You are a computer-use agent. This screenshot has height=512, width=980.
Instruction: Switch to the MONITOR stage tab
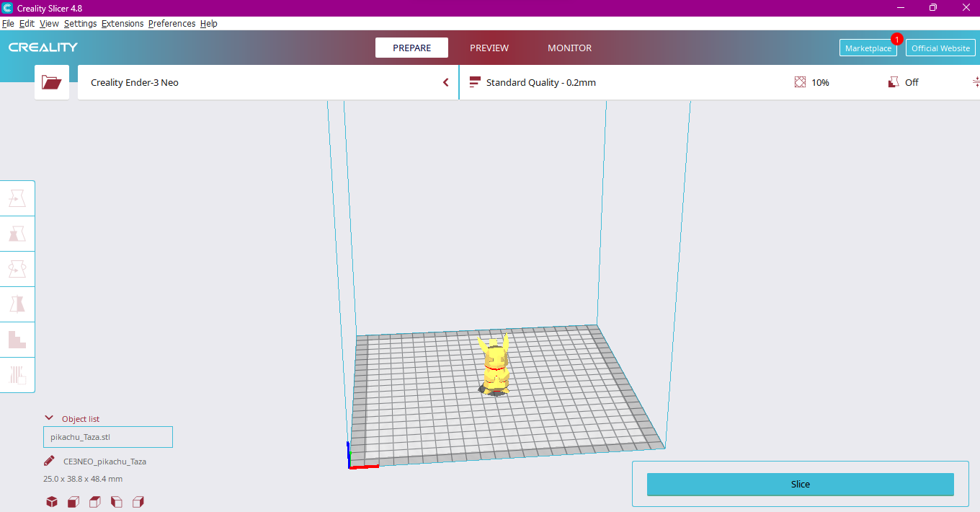click(x=569, y=48)
